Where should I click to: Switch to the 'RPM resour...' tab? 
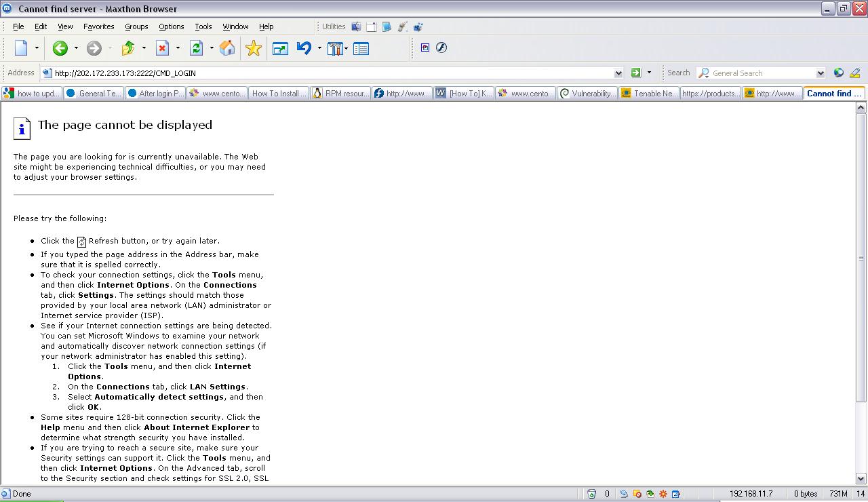click(340, 94)
